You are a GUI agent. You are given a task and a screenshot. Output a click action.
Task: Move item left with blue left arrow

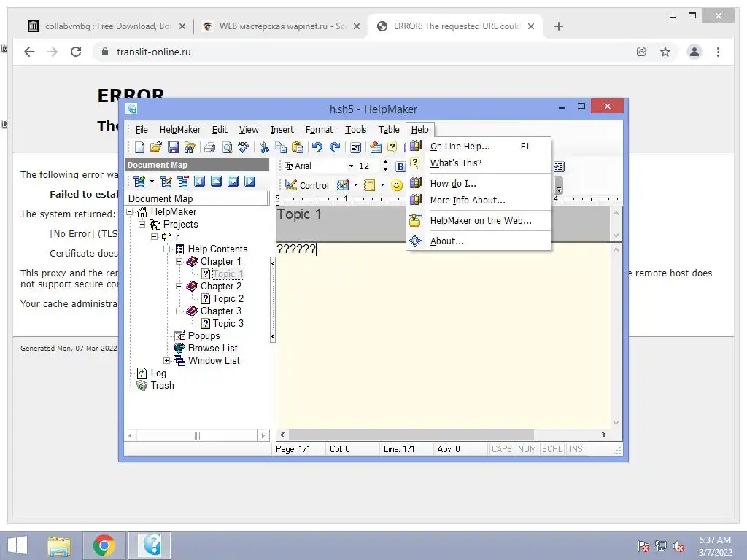point(200,182)
